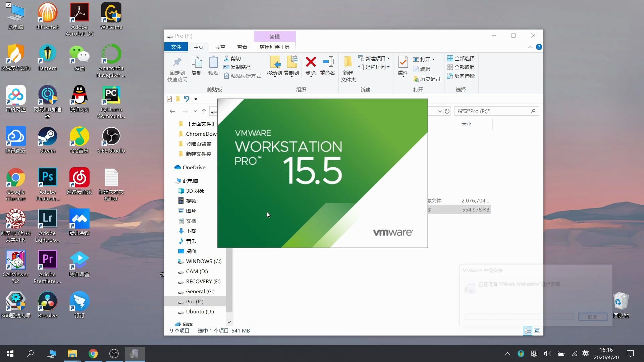Viewport: 644px width, 362px height.
Task: Click the volume speaker tray icon
Action: (x=547, y=354)
